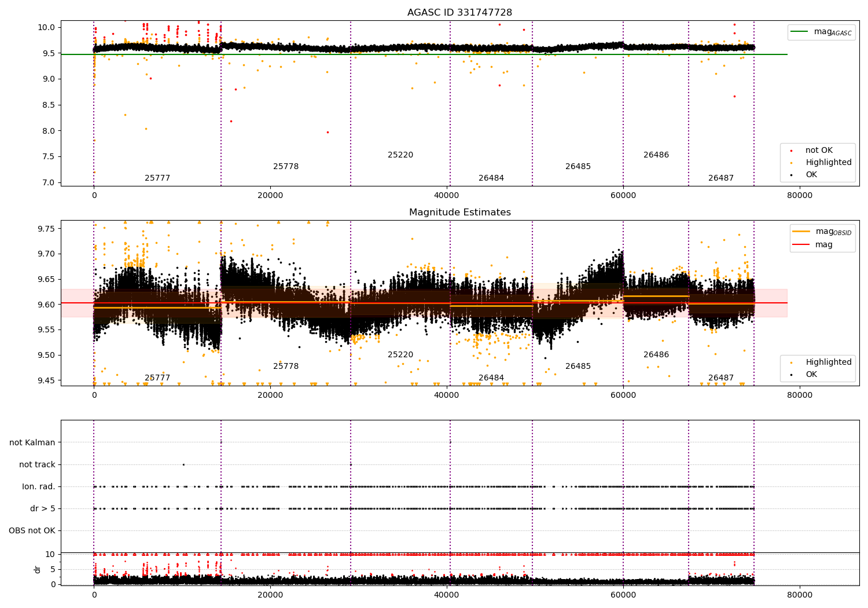Click the 8.5 y-axis tick label
868x608 pixels.
coord(48,105)
